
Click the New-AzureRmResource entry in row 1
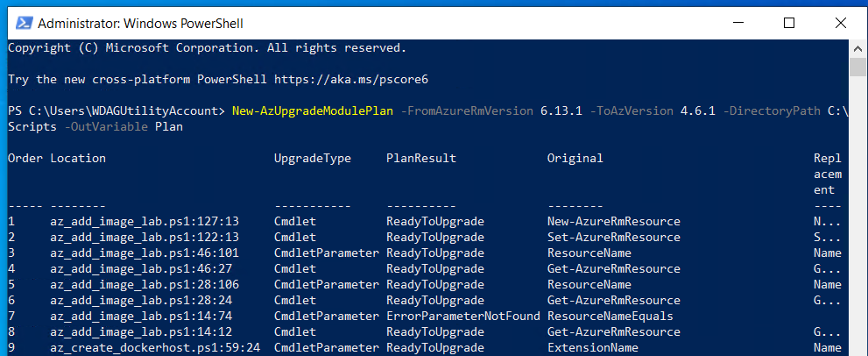pyautogui.click(x=613, y=221)
